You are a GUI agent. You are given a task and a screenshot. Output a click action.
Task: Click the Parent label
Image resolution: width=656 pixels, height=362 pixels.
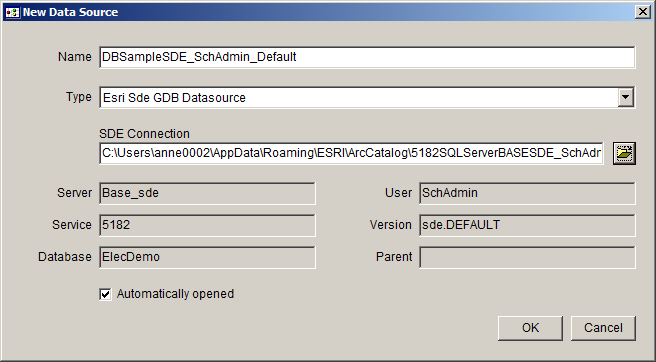pos(394,257)
